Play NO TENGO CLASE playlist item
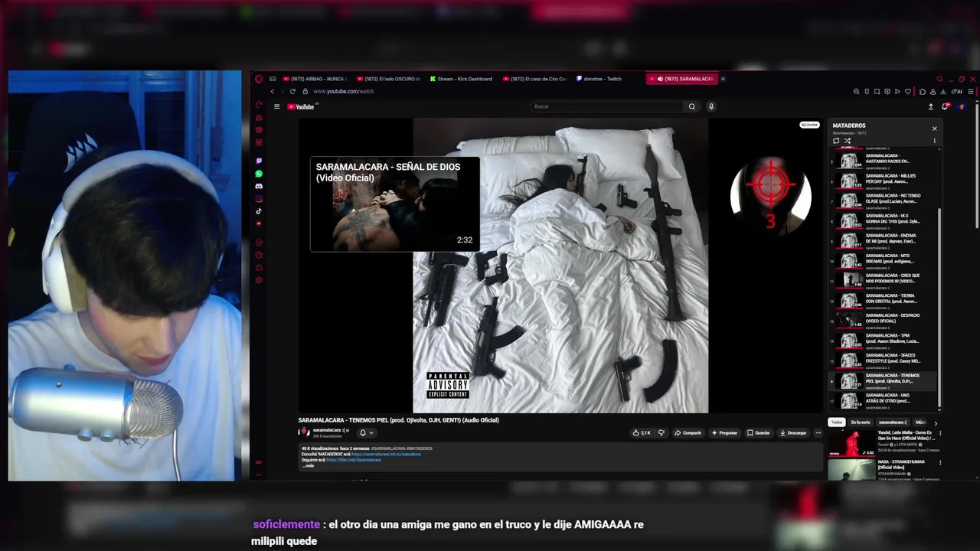Screen dimensions: 980x551 883,201
